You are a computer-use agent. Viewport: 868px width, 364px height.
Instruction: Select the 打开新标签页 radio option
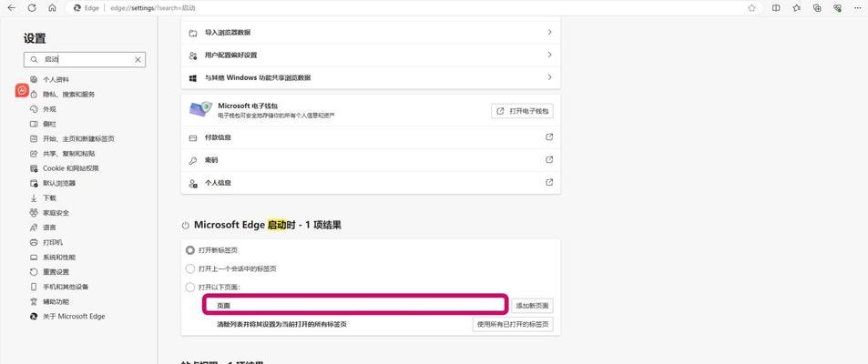(x=189, y=250)
